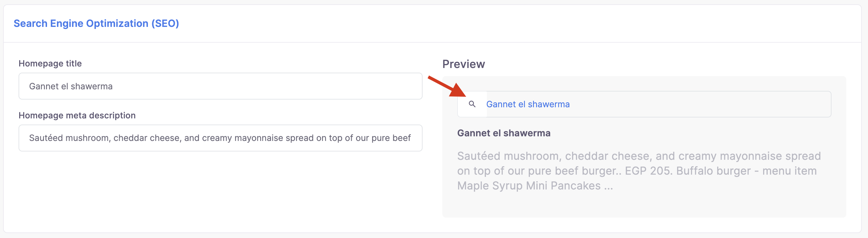Click the Homepage title label
Image resolution: width=868 pixels, height=238 pixels.
[50, 63]
